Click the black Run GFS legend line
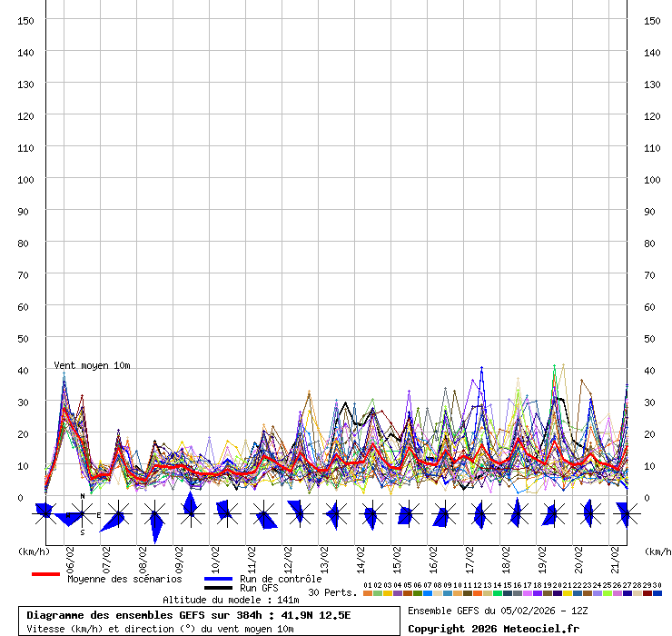Viewport: 672px width, 636px height. tap(218, 588)
